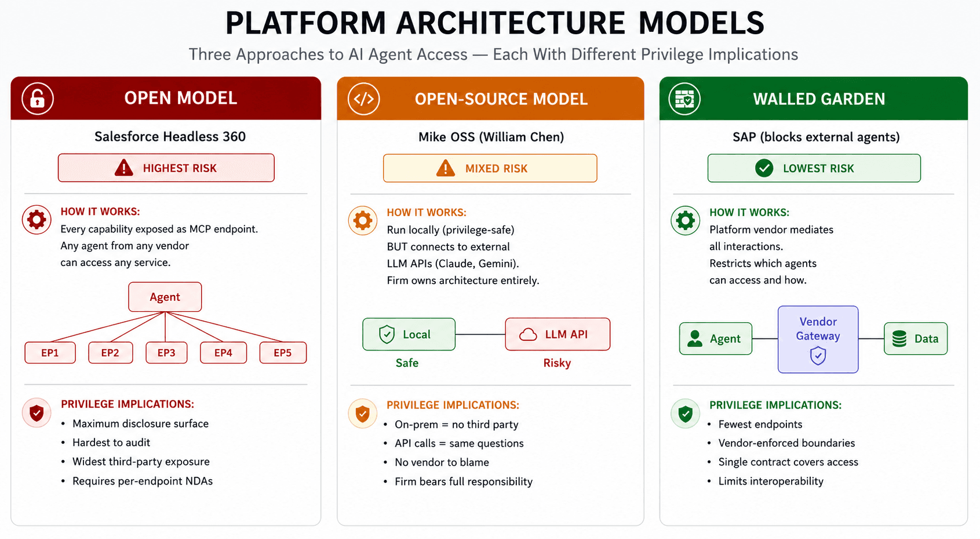Viewport: 980px width, 539px height.
Task: Click the red gear icon under Open Model
Action: click(37, 220)
